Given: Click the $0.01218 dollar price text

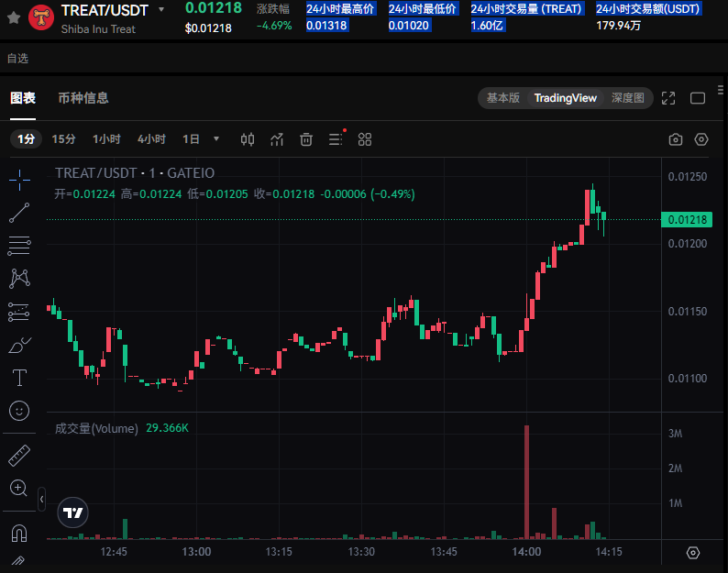Looking at the screenshot, I should (x=208, y=28).
